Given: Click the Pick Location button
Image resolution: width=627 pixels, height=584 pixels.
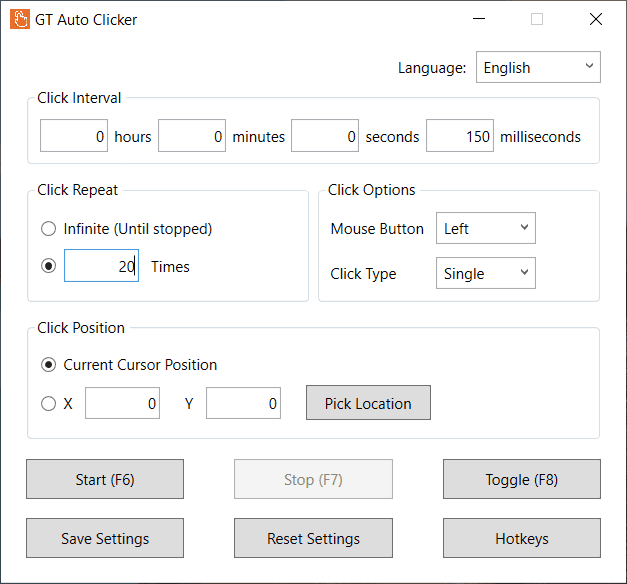Looking at the screenshot, I should click(x=368, y=403).
